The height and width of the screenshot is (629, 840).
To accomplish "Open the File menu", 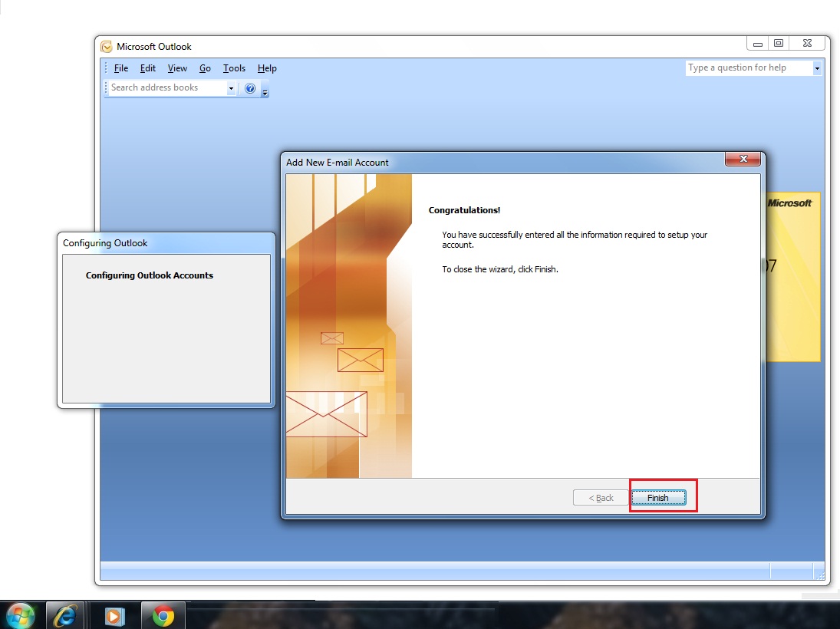I will coord(121,68).
